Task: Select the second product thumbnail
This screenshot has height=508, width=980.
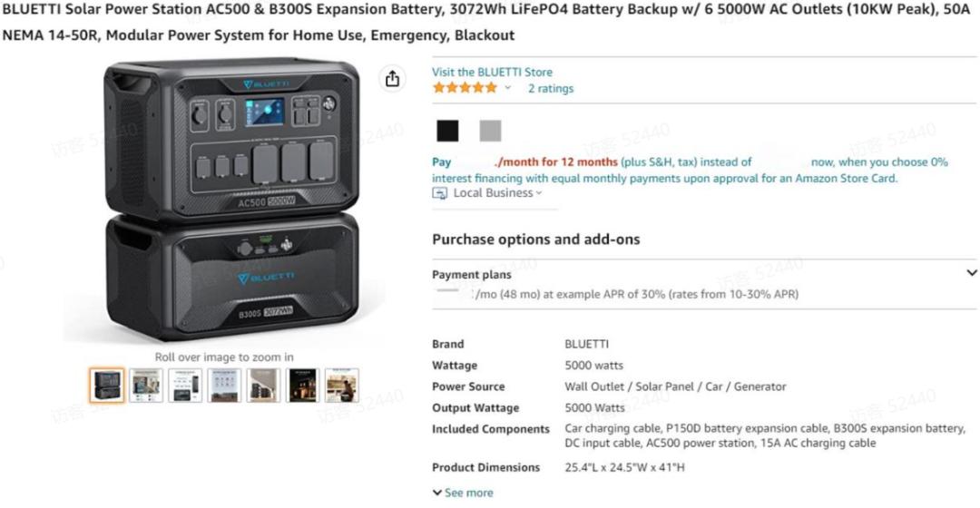Action: click(x=146, y=385)
